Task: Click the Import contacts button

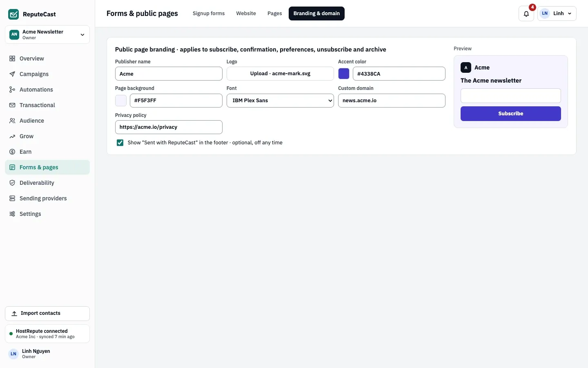Action: click(x=47, y=314)
